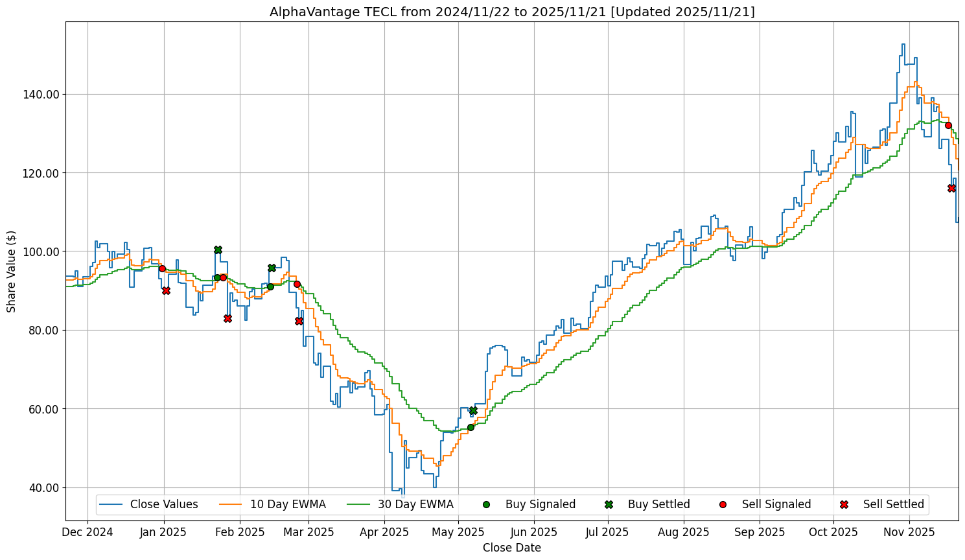This screenshot has height=560, width=965.
Task: Click the Sell Settled red X in legend
Action: [x=844, y=504]
